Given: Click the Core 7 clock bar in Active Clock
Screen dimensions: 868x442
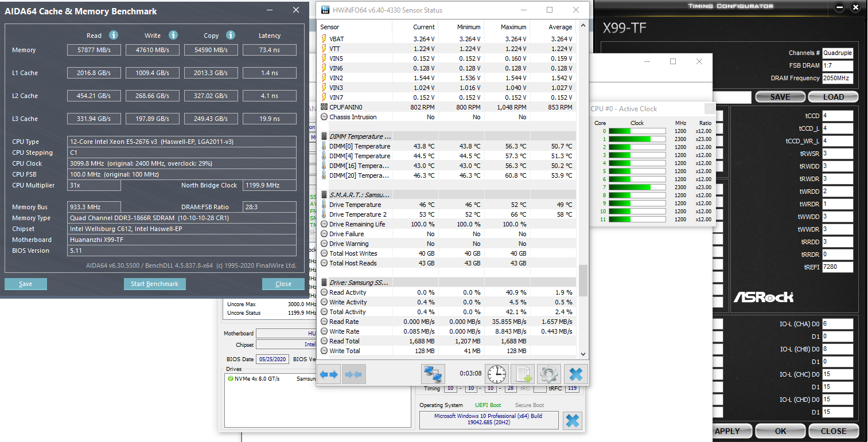Looking at the screenshot, I should (637, 187).
